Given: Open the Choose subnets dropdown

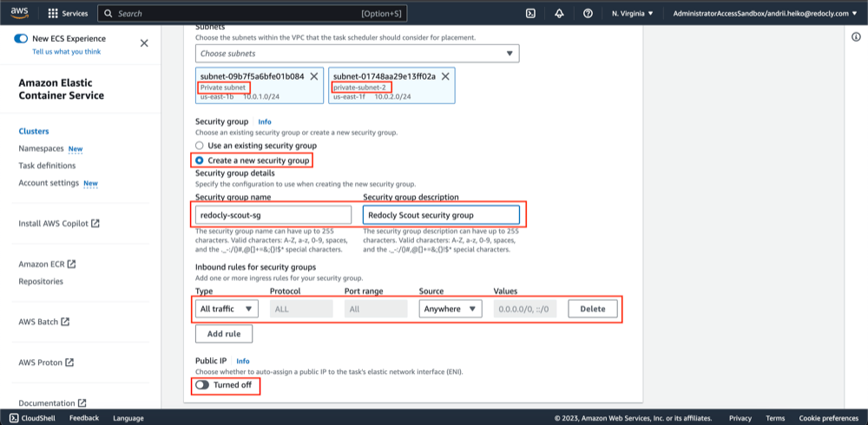Looking at the screenshot, I should 357,54.
